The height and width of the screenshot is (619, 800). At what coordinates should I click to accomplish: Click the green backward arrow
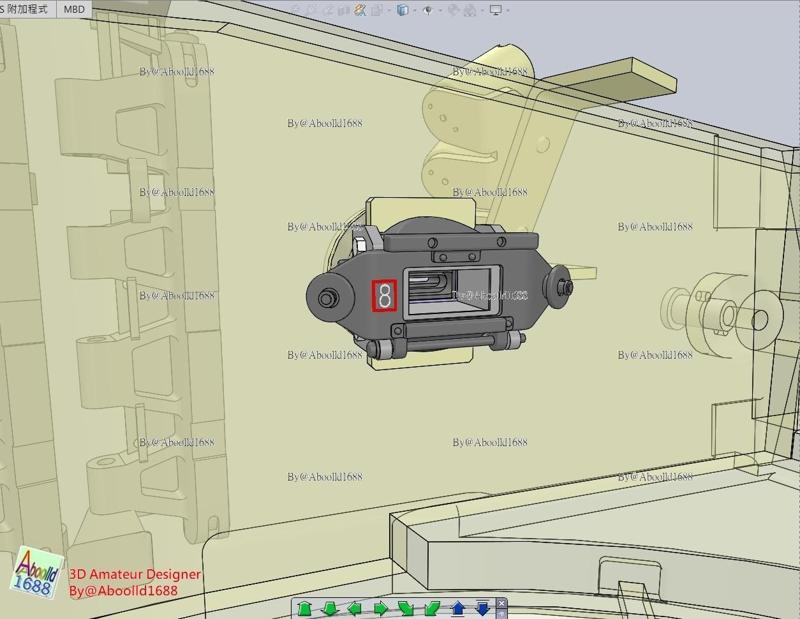tap(330, 608)
